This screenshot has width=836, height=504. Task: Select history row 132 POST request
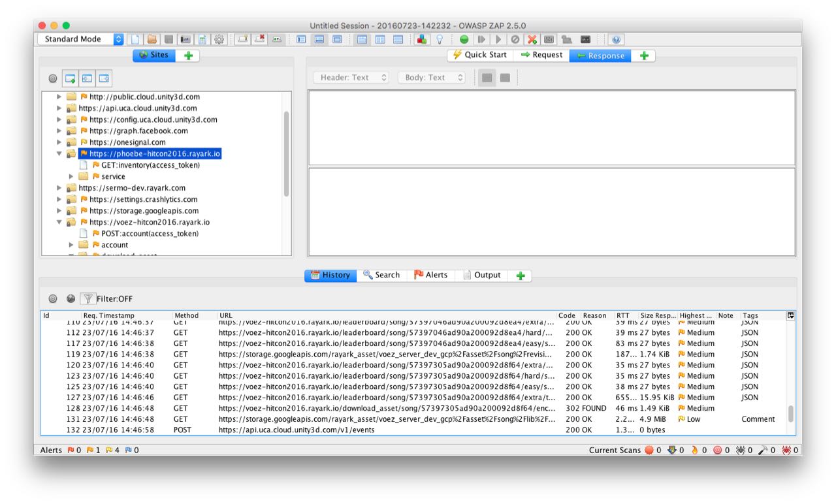tap(297, 430)
